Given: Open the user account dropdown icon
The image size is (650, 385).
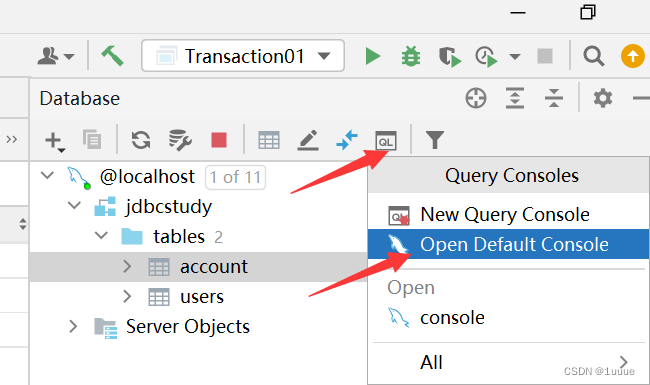Looking at the screenshot, I should click(x=56, y=56).
